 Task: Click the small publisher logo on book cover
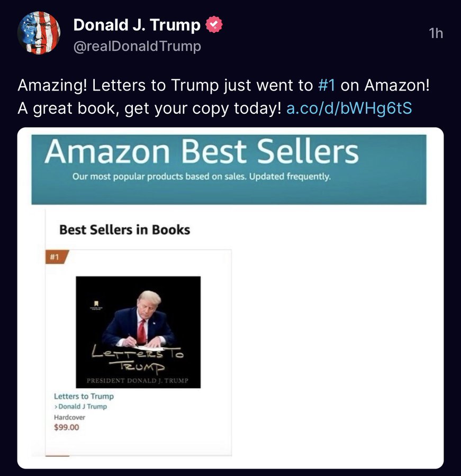point(96,305)
